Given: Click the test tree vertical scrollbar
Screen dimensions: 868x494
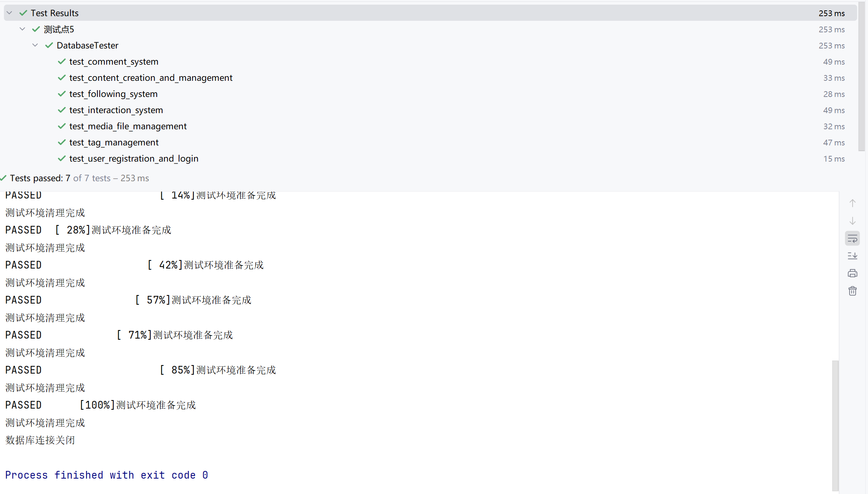Looking at the screenshot, I should 861,77.
